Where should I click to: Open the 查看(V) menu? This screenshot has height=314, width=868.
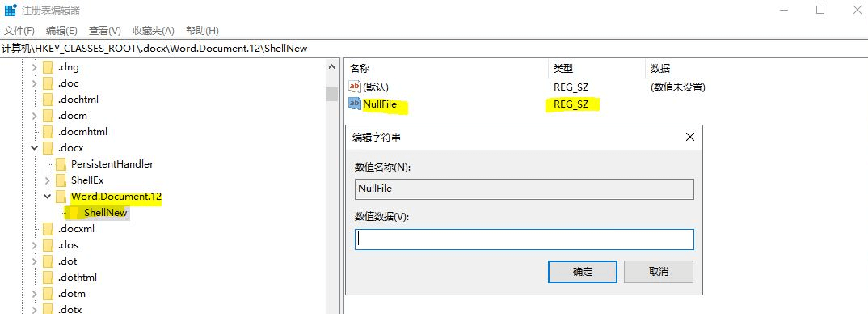tap(104, 31)
